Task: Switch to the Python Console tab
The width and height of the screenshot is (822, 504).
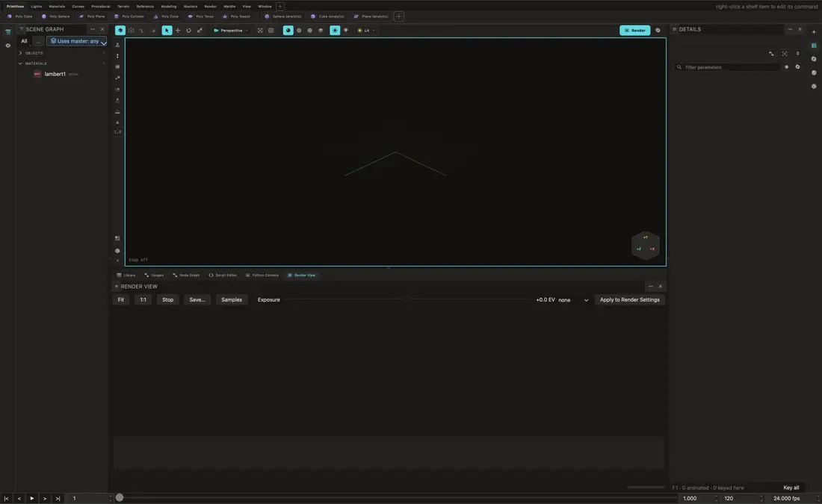Action: [262, 275]
